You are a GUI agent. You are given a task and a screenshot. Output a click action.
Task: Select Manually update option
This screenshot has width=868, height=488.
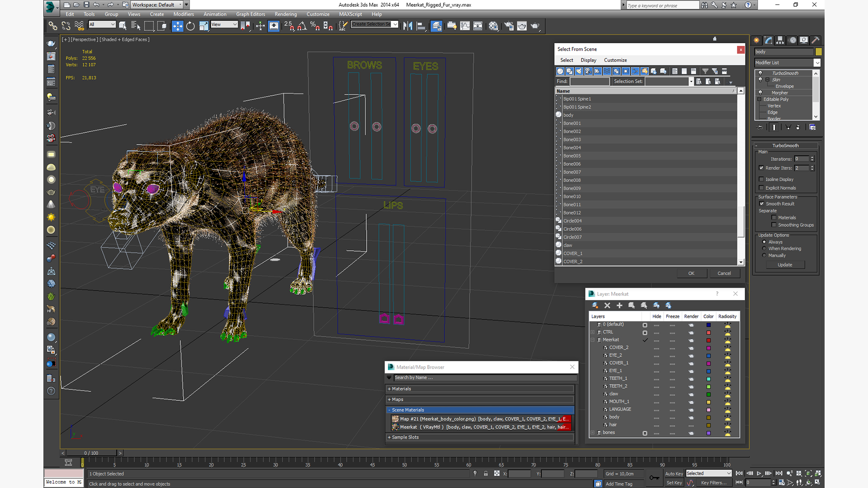click(764, 255)
